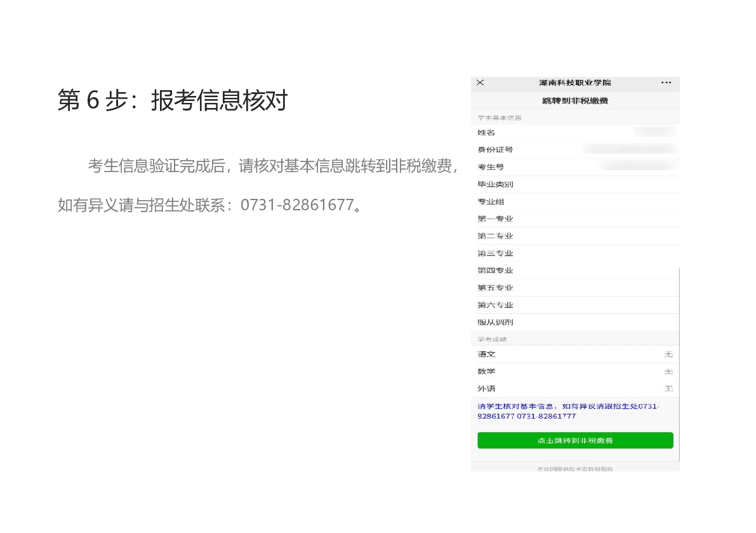Viewport: 756px width, 533px height.
Task: Click the 外语 score row
Action: (x=575, y=389)
